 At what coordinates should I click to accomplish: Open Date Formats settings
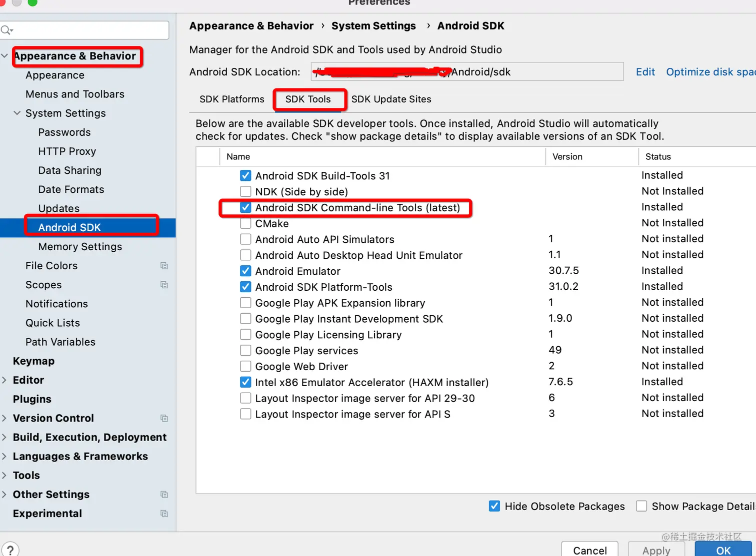71,189
